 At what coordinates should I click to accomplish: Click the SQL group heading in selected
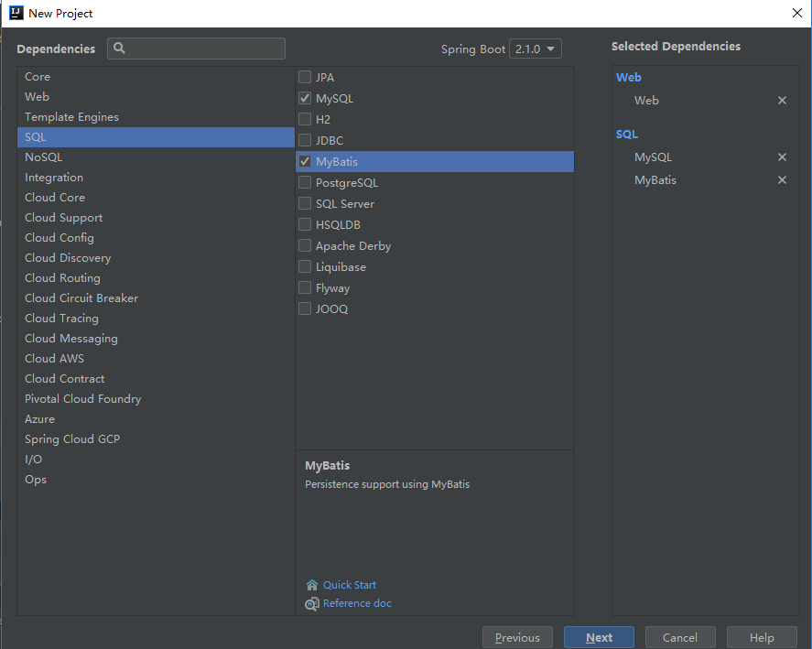click(626, 135)
